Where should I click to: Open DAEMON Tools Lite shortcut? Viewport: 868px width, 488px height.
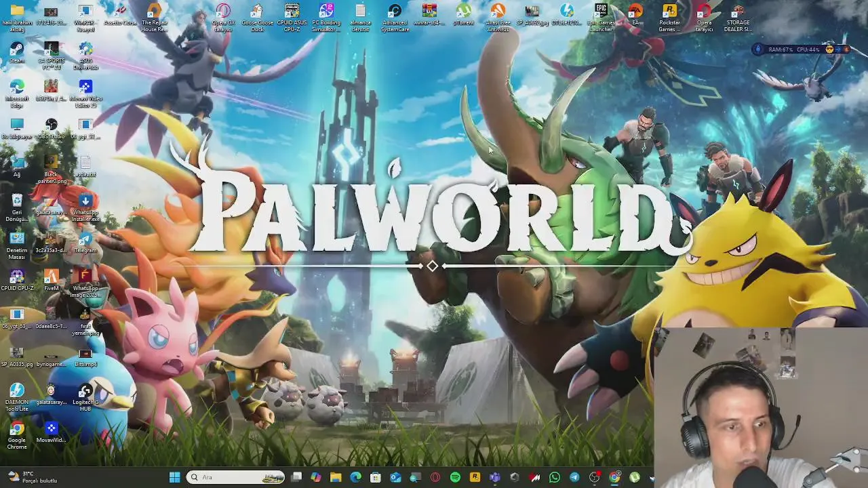tap(17, 397)
